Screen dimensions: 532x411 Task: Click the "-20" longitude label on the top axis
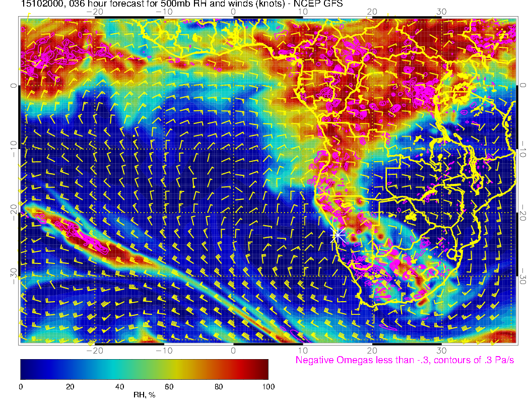tap(94, 12)
